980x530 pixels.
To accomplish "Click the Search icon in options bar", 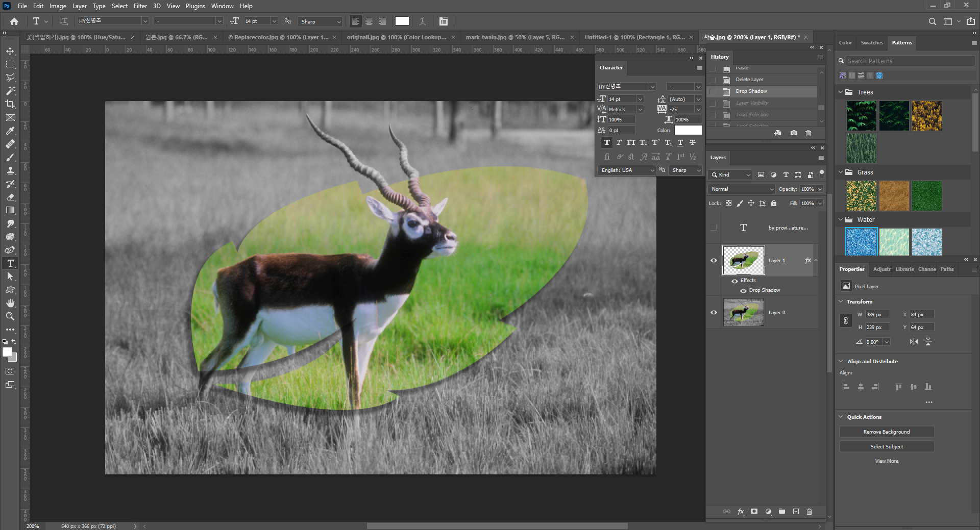I will pos(933,21).
